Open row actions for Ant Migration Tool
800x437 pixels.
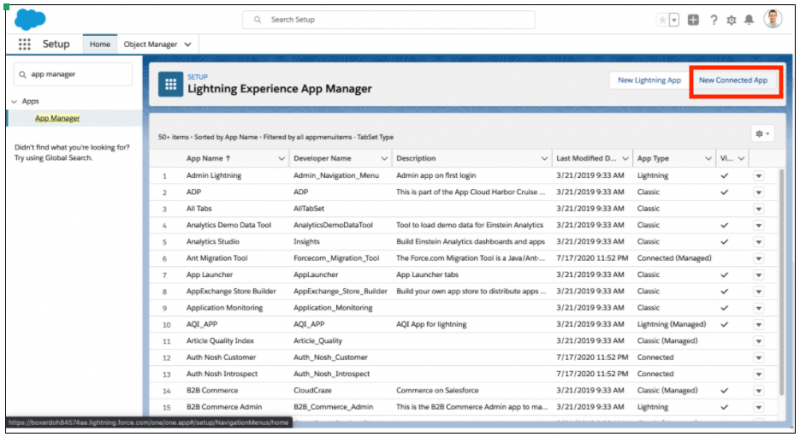(759, 259)
